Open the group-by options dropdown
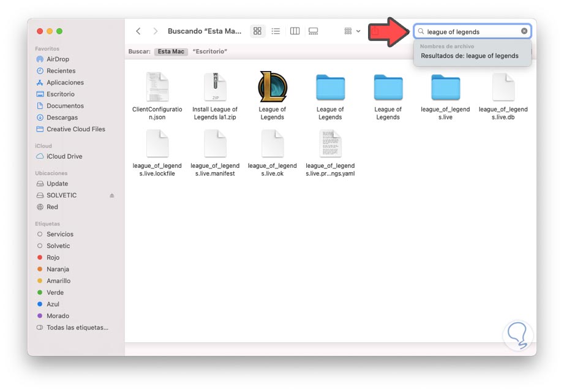The width and height of the screenshot is (564, 392). tap(352, 31)
